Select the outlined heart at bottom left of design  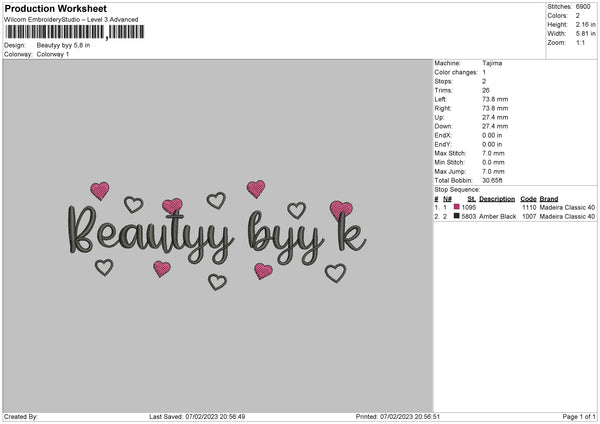coord(104,267)
